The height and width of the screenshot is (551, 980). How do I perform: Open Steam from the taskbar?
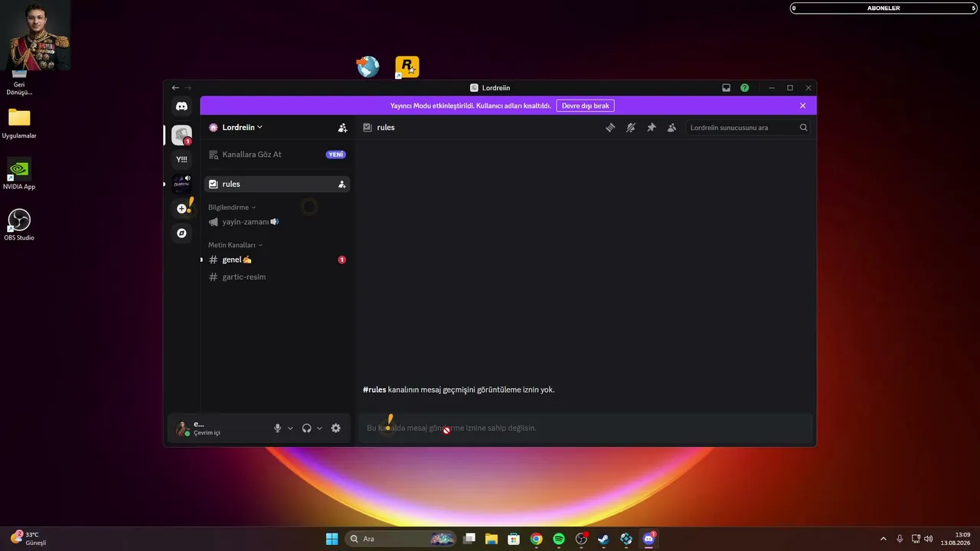pos(603,539)
